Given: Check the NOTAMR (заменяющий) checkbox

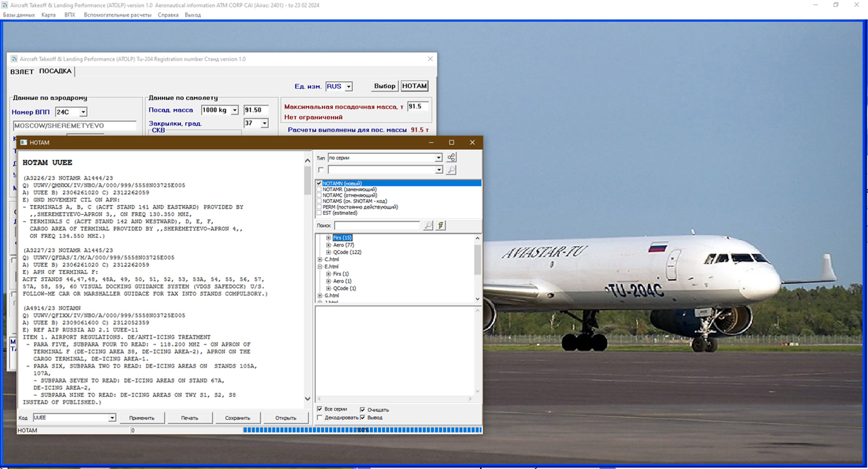Looking at the screenshot, I should (x=319, y=189).
